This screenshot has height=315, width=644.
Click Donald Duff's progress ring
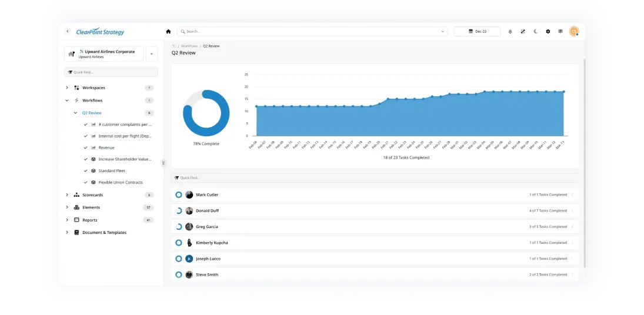tap(179, 211)
